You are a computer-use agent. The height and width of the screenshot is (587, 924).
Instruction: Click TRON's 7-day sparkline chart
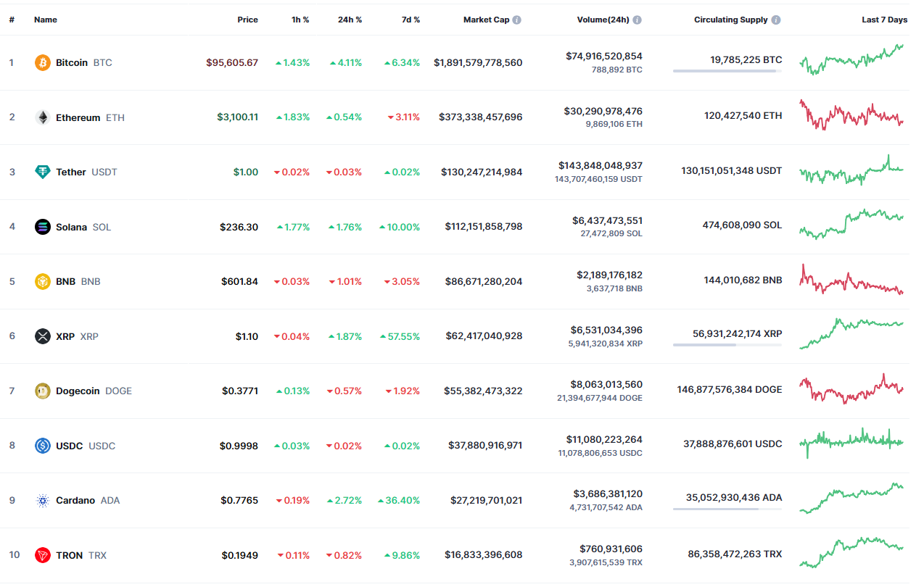pyautogui.click(x=851, y=554)
